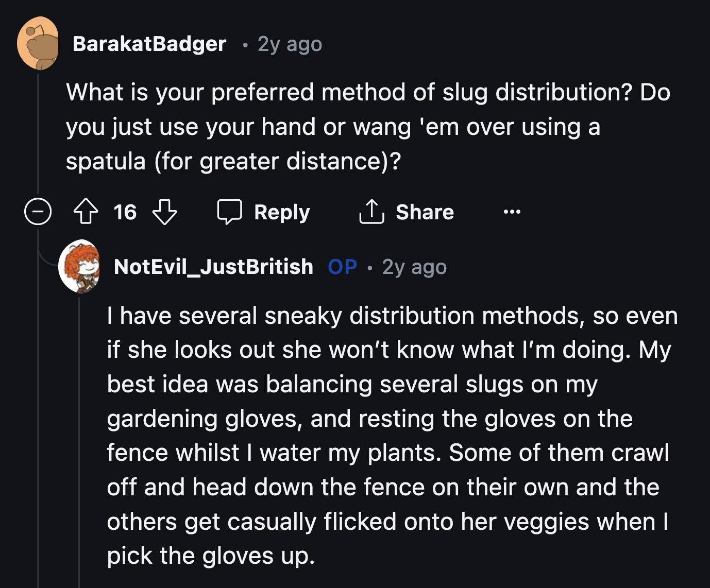Click the blue OP badge
Image resolution: width=710 pixels, height=588 pixels.
(343, 267)
